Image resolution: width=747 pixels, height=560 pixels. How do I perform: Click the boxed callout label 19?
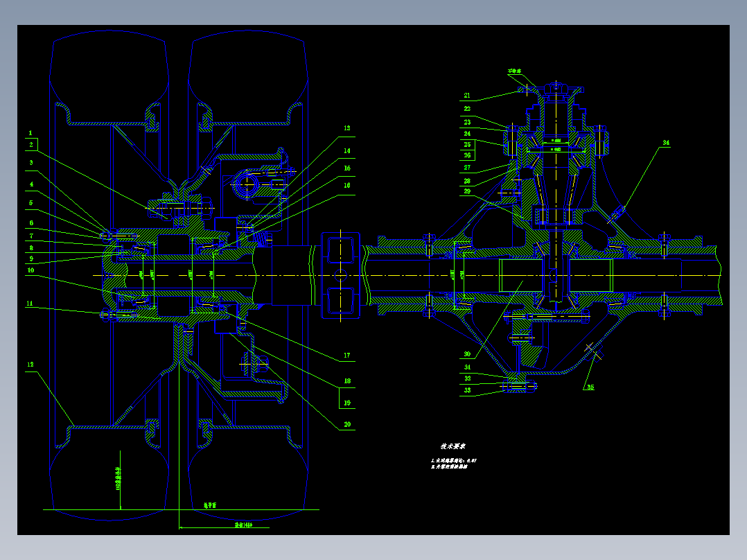point(347,403)
